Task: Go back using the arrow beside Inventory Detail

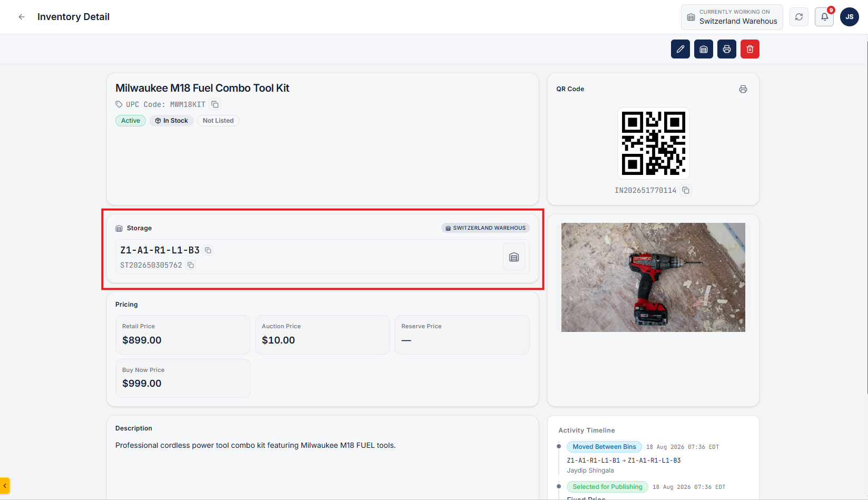Action: point(22,17)
